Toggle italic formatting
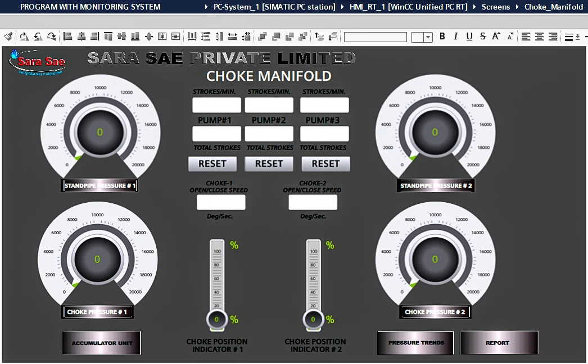This screenshot has width=588, height=364. (x=456, y=37)
